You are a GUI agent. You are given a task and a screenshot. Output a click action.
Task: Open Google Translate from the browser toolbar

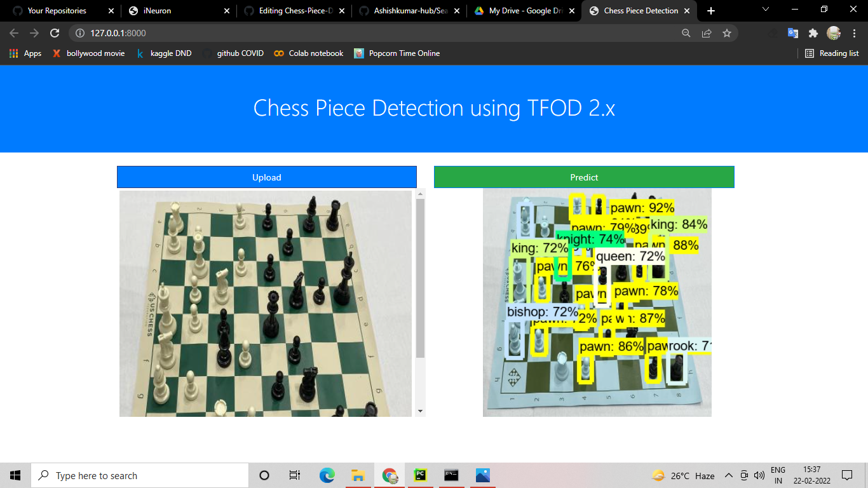point(793,32)
